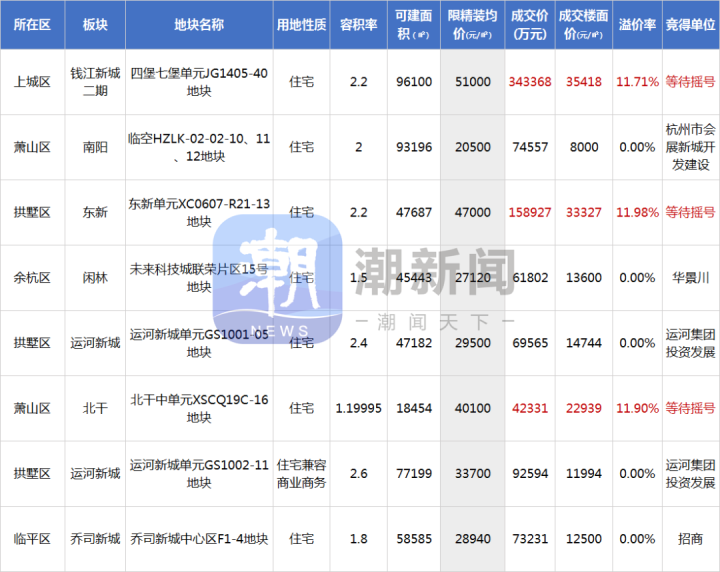The width and height of the screenshot is (720, 572).
Task: Click the 华景川 bidder cell
Action: pos(690,277)
